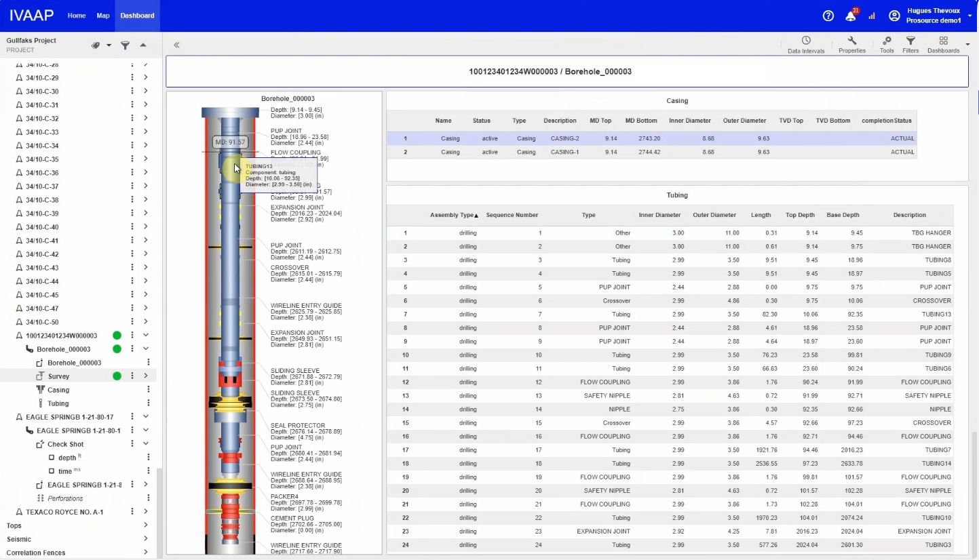Open the Data Intervals tool

tap(806, 45)
